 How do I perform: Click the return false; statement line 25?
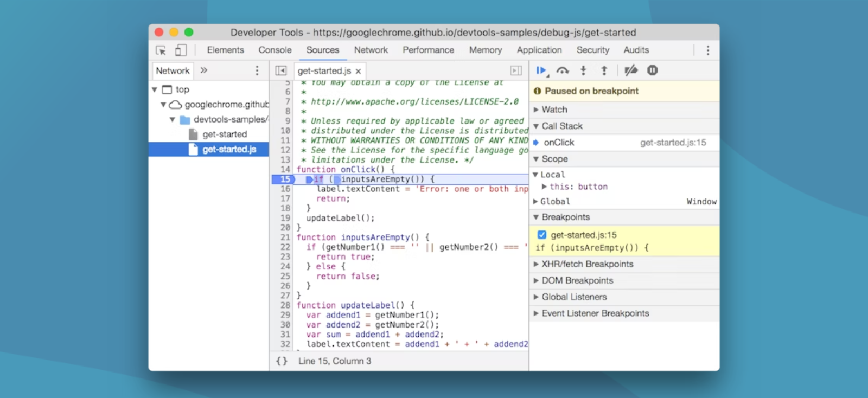point(348,277)
